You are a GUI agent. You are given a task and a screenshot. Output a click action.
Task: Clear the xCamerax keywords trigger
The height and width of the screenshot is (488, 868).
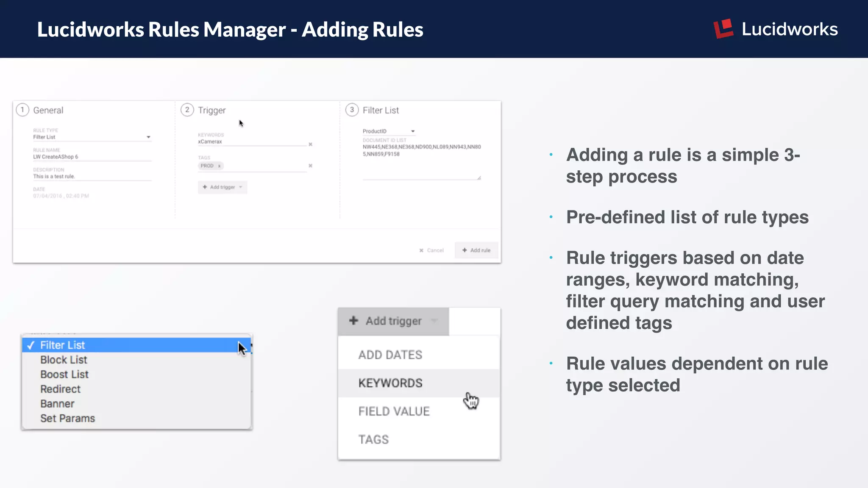[x=310, y=144]
